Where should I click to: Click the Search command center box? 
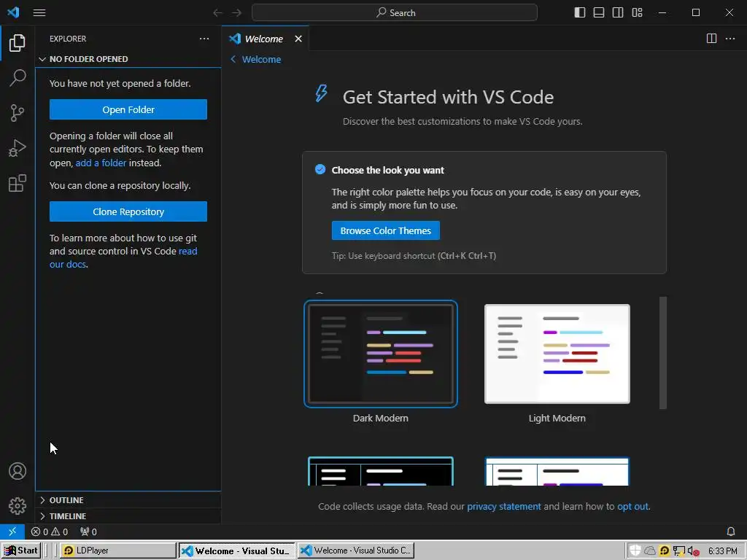point(395,13)
